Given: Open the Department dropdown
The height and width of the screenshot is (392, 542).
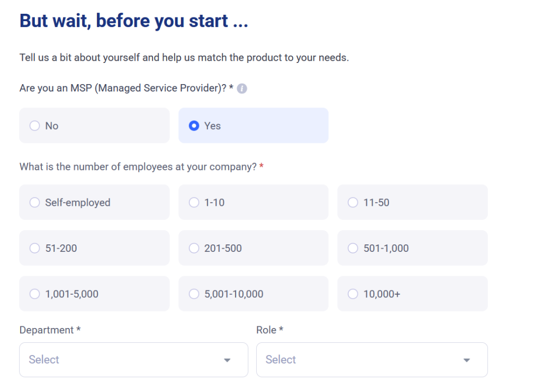Looking at the screenshot, I should point(122,360).
